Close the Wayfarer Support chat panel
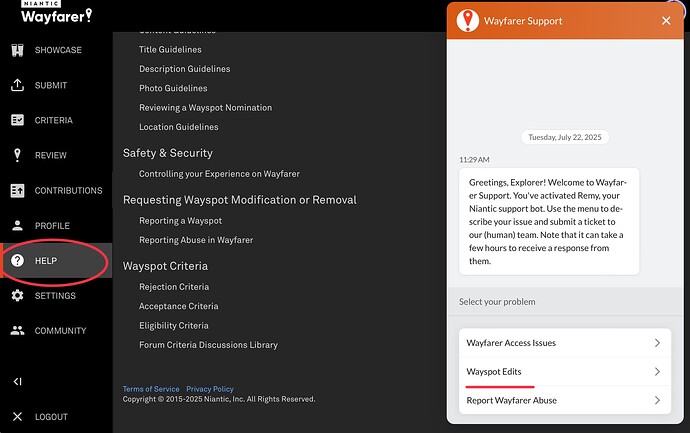 click(x=666, y=21)
